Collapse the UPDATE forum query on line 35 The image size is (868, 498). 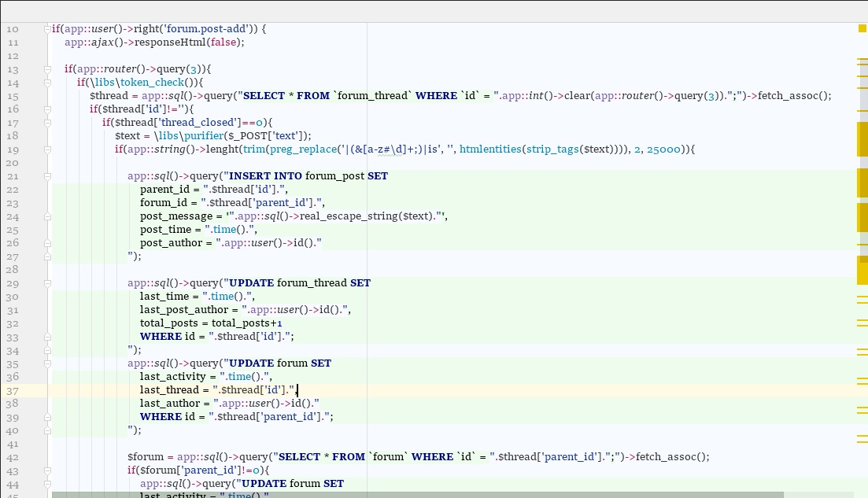pyautogui.click(x=47, y=363)
